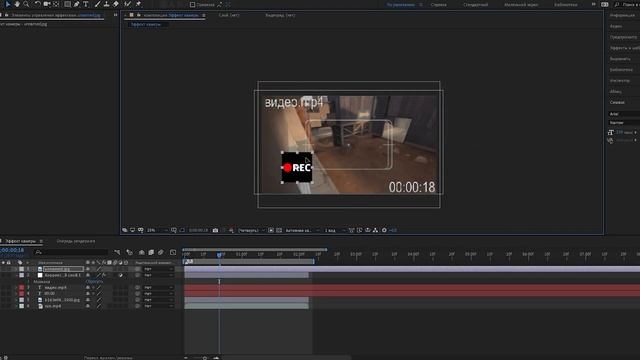The width and height of the screenshot is (640, 360).
Task: Select the Horizontal Type tool
Action: coord(86,4)
